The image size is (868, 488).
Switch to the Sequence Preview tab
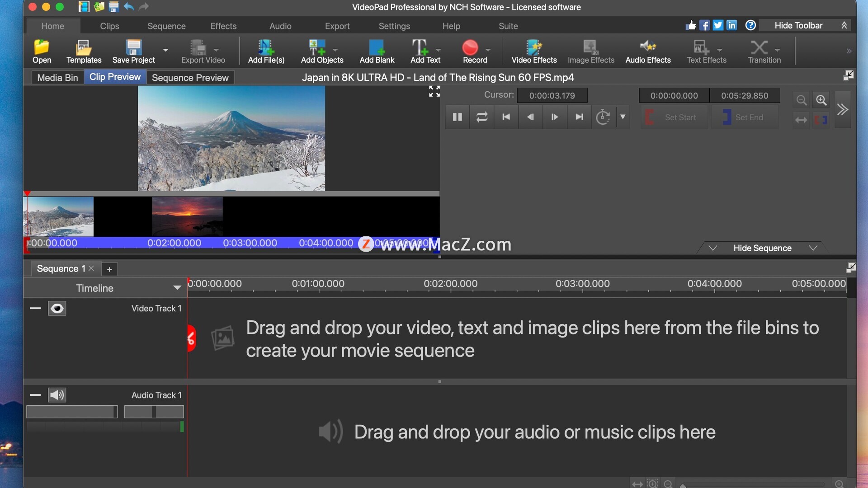point(190,78)
